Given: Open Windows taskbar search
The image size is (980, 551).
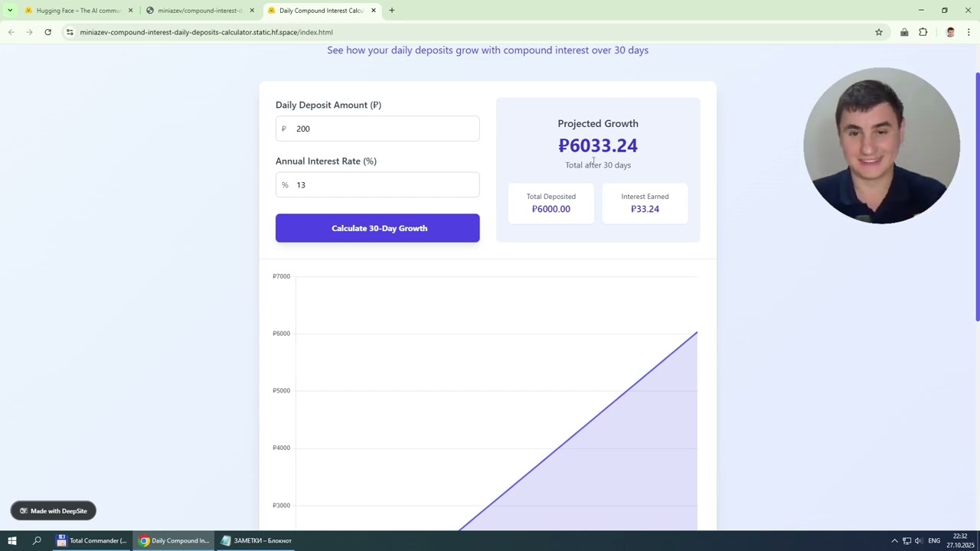Looking at the screenshot, I should pos(37,540).
